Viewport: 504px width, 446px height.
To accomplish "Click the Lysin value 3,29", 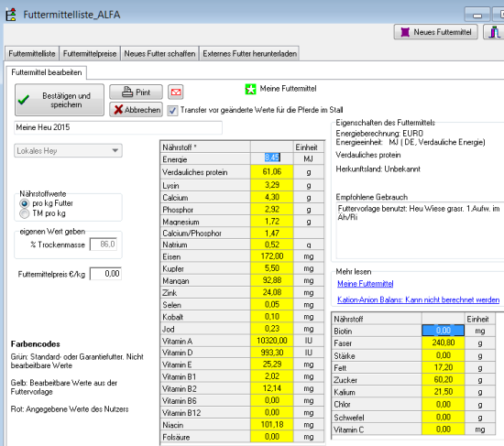I will pos(272,185).
